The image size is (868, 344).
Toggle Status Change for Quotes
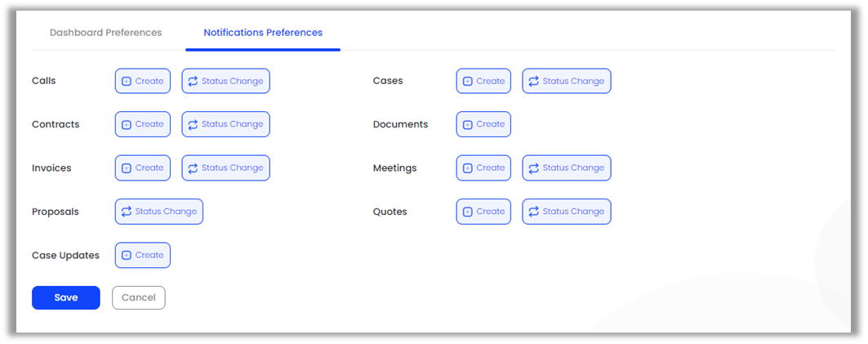click(x=566, y=212)
